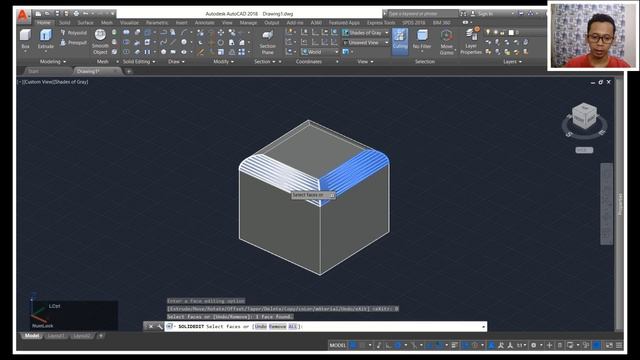Screen dimensions: 640x360
Task: Expand the Modeling panel
Action: pyautogui.click(x=53, y=62)
